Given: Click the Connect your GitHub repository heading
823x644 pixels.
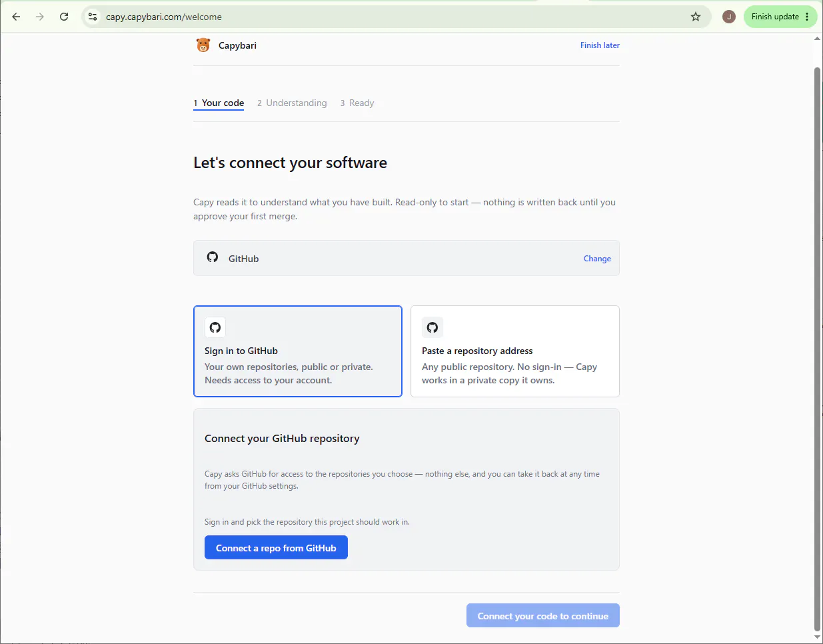Looking at the screenshot, I should [282, 439].
